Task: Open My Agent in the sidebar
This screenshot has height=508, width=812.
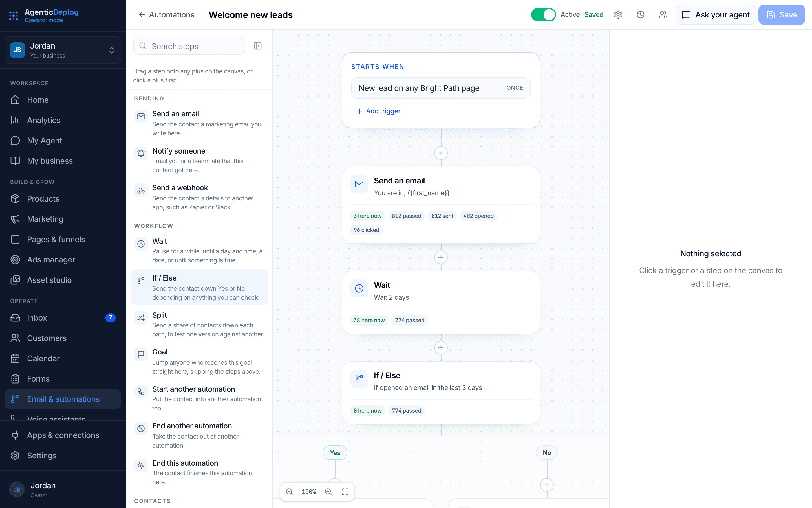Action: pyautogui.click(x=63, y=141)
